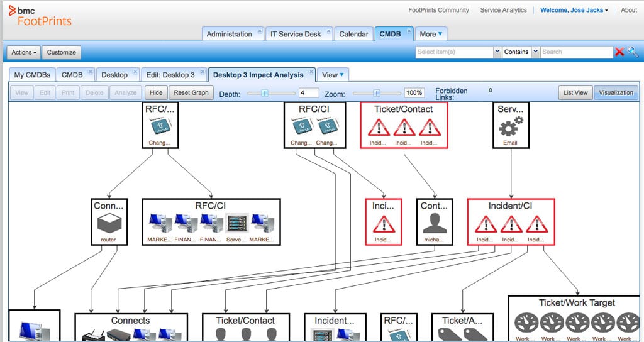Click the red X clear search icon
The width and height of the screenshot is (644, 342).
[619, 52]
